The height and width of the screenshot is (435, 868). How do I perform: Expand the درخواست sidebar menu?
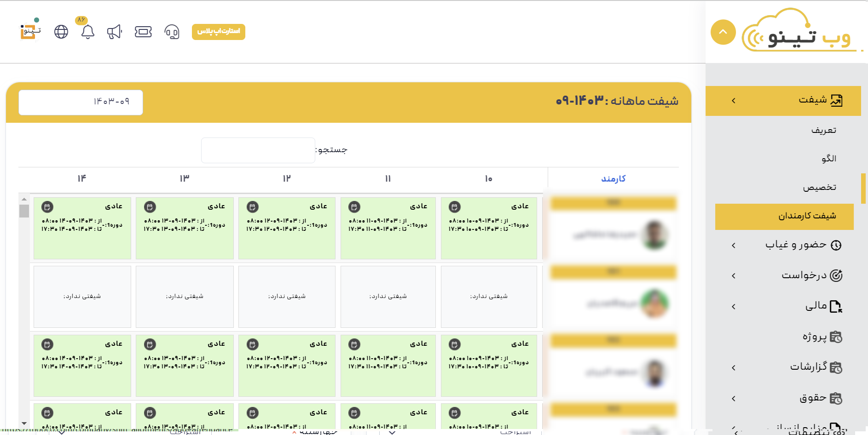(x=811, y=275)
